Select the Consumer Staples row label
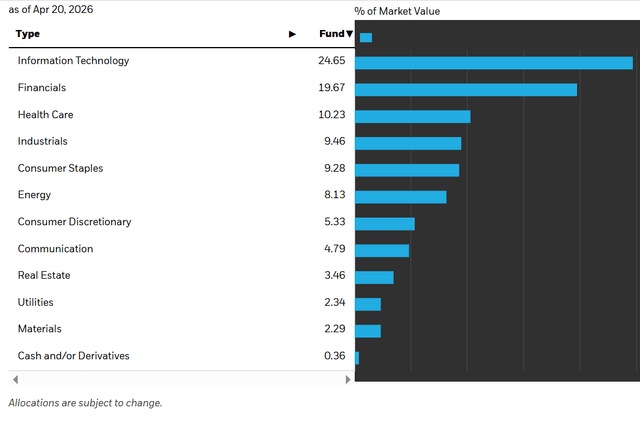 [60, 169]
